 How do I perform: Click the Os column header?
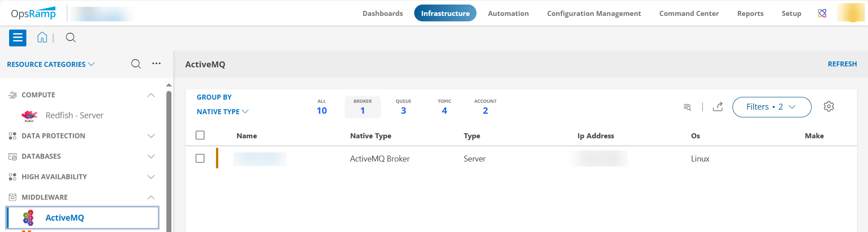[x=696, y=136]
